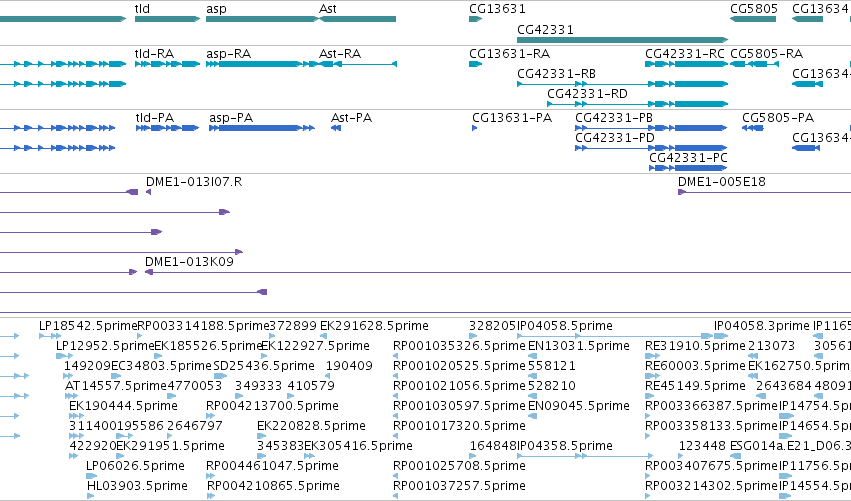Select the CG13631-RA transcript
The image size is (851, 501).
coord(475,64)
